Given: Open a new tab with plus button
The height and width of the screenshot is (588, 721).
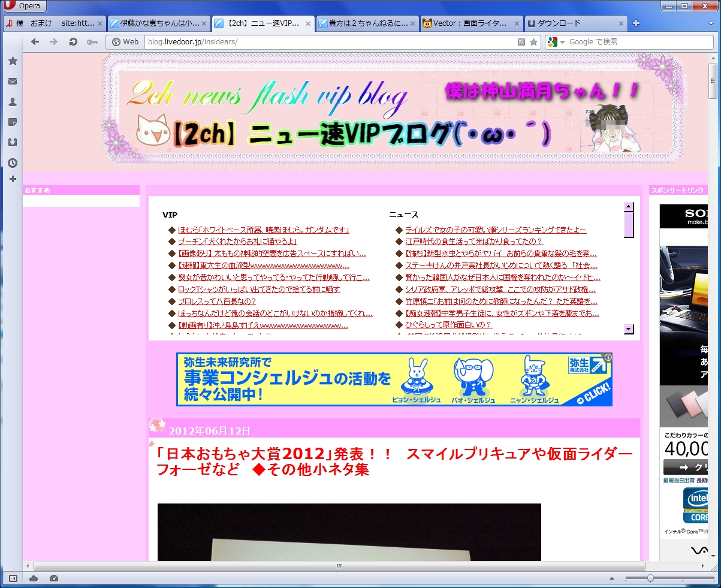Looking at the screenshot, I should point(636,23).
